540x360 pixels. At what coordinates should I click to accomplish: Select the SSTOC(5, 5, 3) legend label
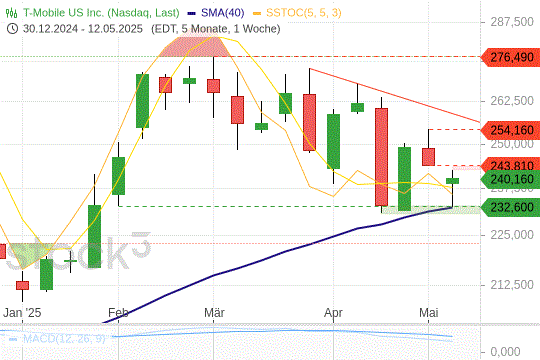point(304,13)
